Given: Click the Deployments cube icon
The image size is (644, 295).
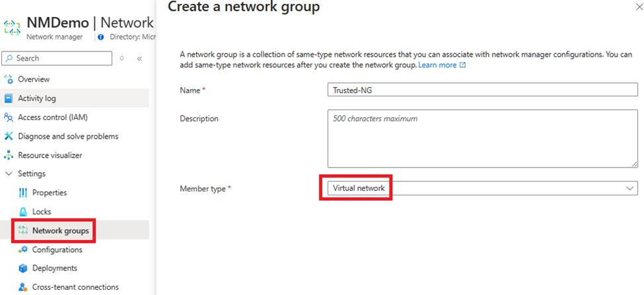Looking at the screenshot, I should (23, 269).
